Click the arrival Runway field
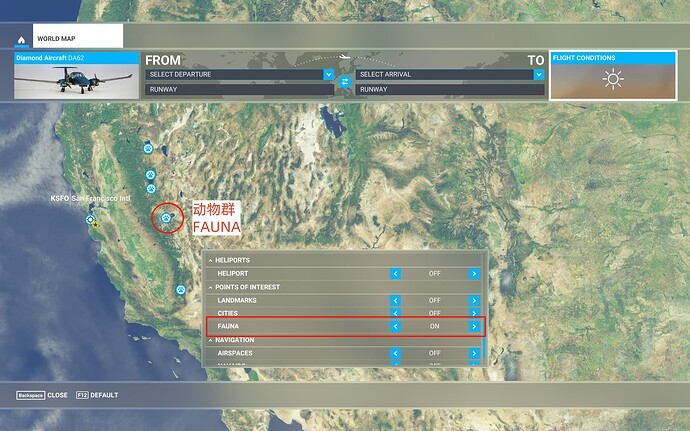 pos(450,89)
